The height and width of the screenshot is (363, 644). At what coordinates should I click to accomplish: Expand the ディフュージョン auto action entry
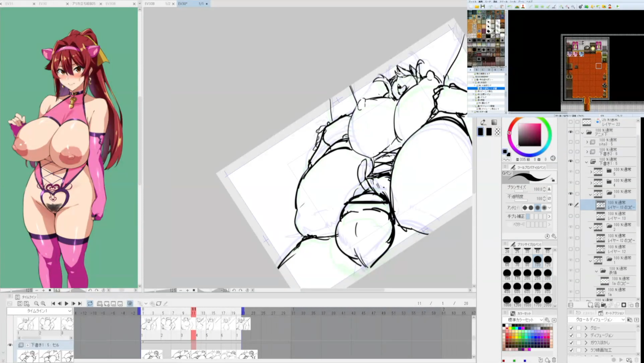pos(586,335)
